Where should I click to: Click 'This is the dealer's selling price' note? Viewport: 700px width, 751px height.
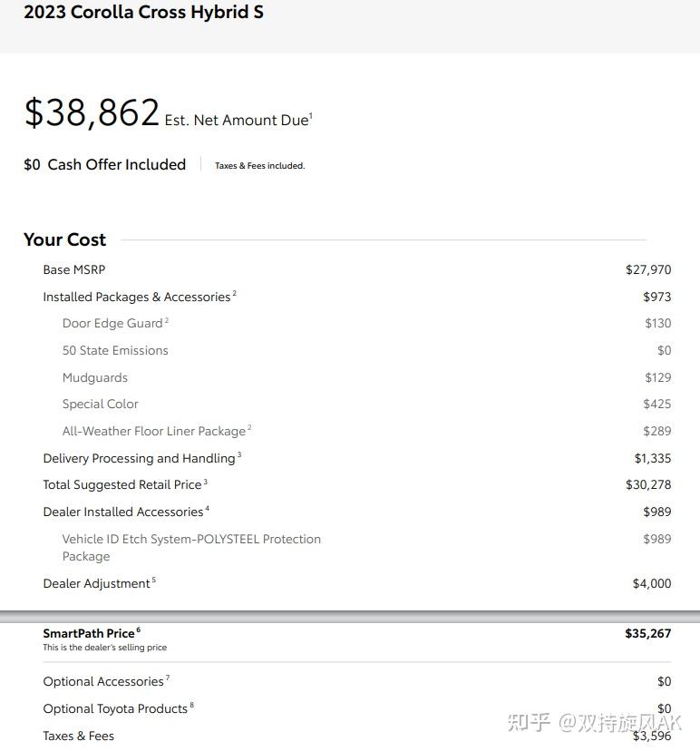click(x=105, y=648)
